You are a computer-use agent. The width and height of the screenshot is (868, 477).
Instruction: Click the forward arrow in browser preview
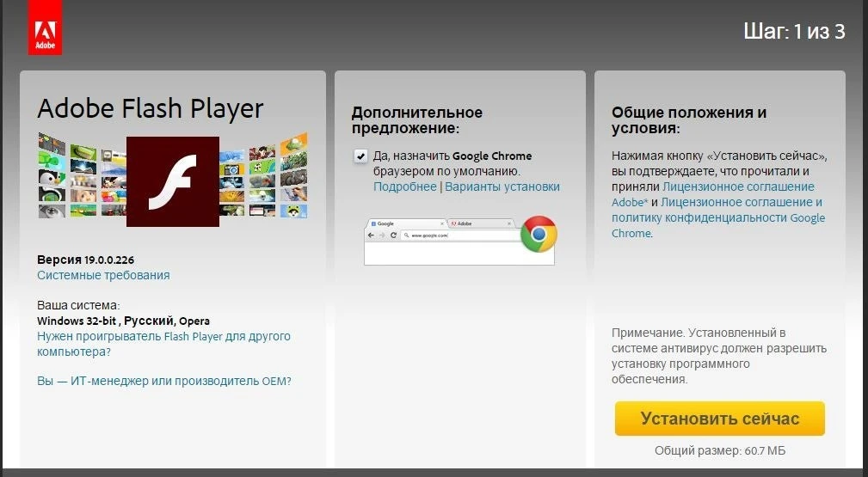pyautogui.click(x=382, y=235)
